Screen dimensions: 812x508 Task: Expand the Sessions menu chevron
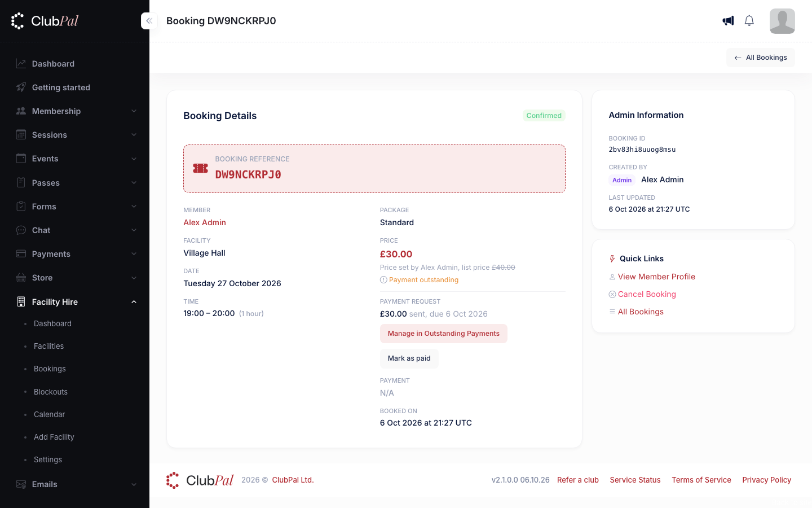click(x=134, y=135)
